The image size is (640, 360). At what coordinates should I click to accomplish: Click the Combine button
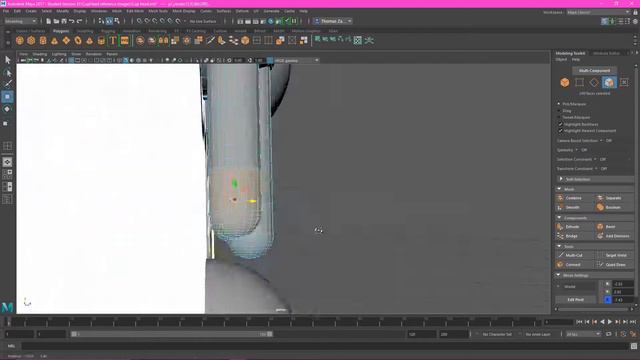coord(573,198)
